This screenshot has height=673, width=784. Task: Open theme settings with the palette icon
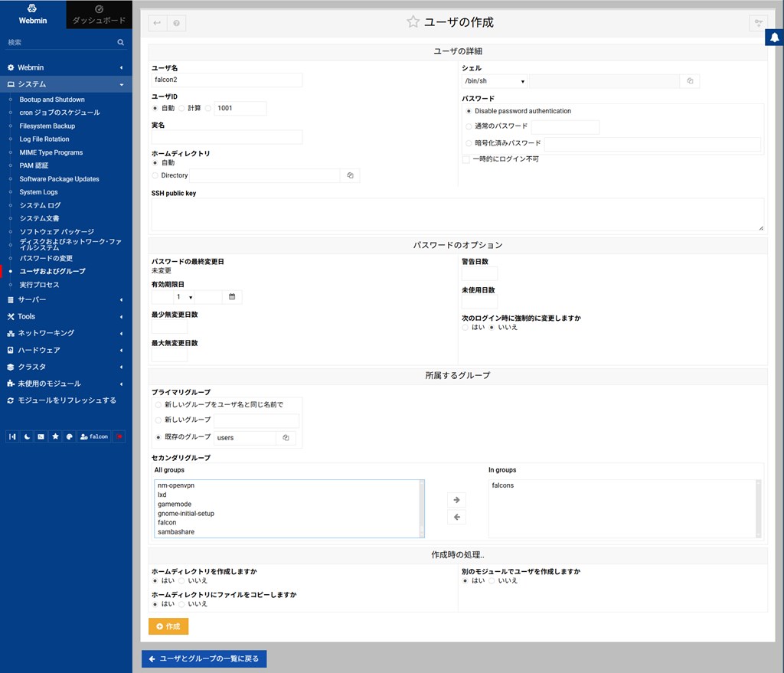click(x=70, y=436)
